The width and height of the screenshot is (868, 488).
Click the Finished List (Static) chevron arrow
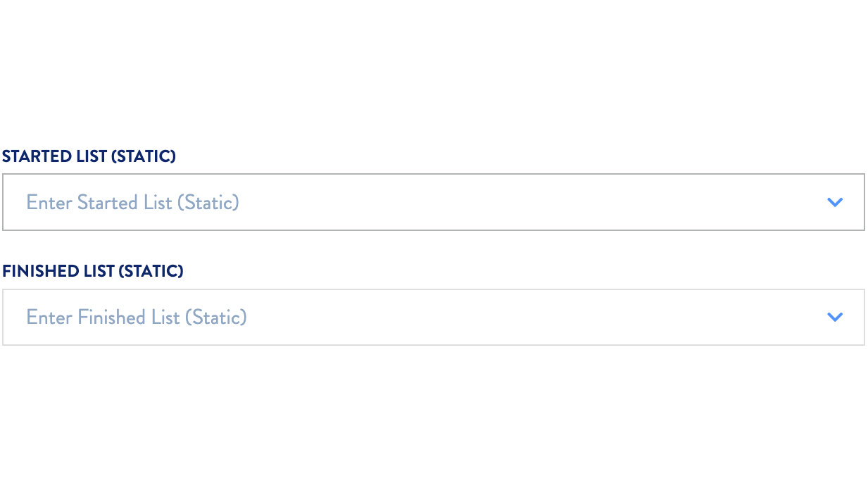click(x=835, y=317)
